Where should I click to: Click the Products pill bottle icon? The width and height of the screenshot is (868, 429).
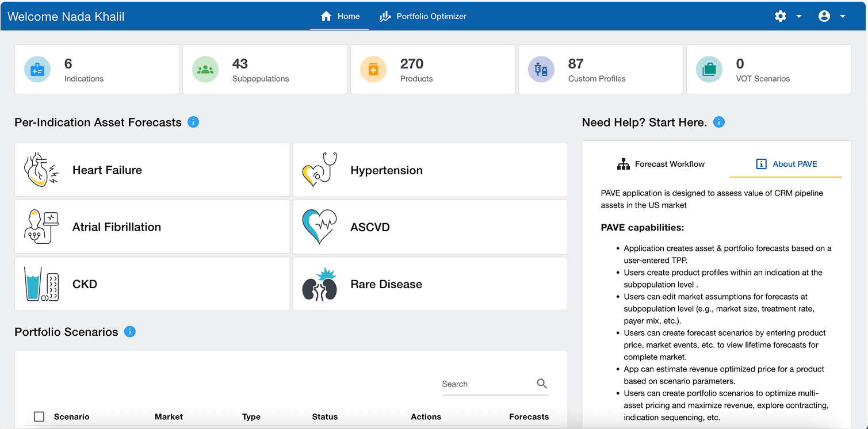point(373,69)
